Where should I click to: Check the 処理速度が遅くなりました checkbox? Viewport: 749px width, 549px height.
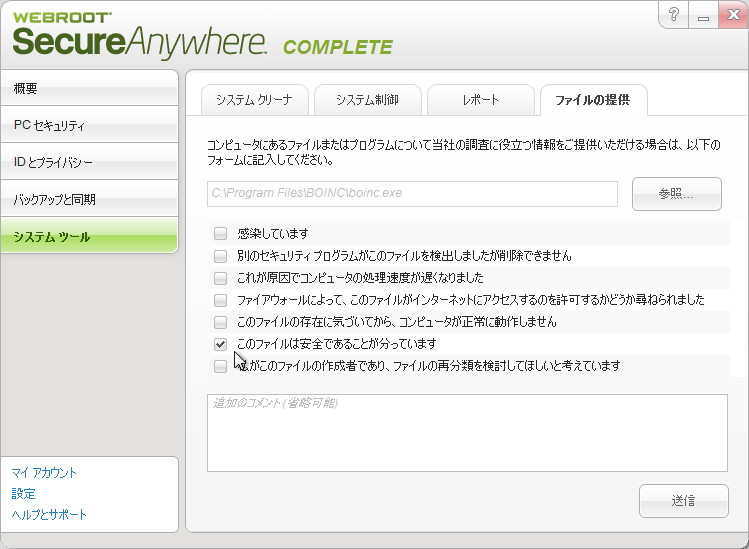pos(220,278)
